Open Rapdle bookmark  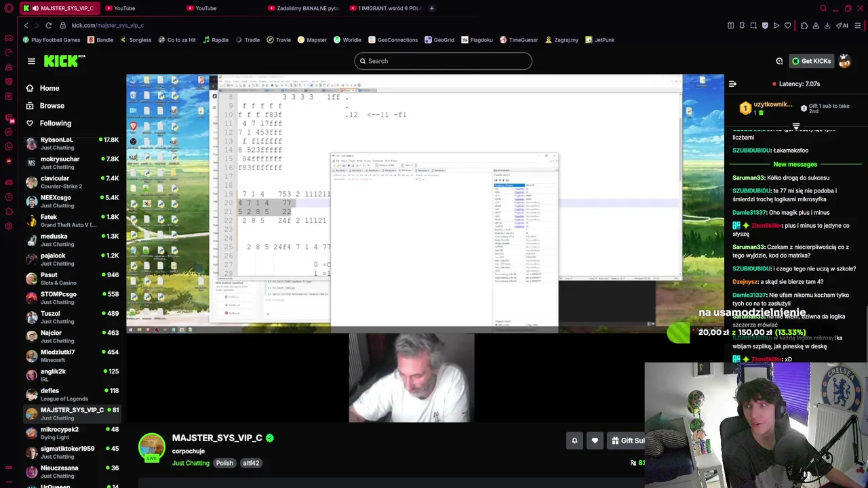click(216, 40)
